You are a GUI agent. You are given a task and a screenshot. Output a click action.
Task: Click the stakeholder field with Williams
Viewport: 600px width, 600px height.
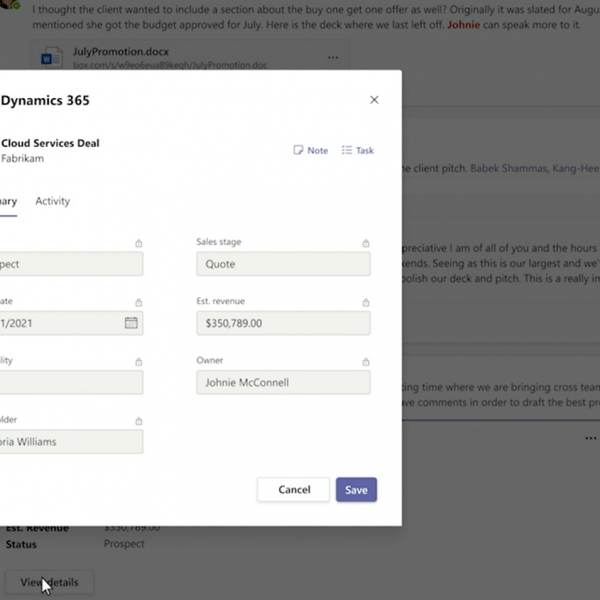click(72, 442)
